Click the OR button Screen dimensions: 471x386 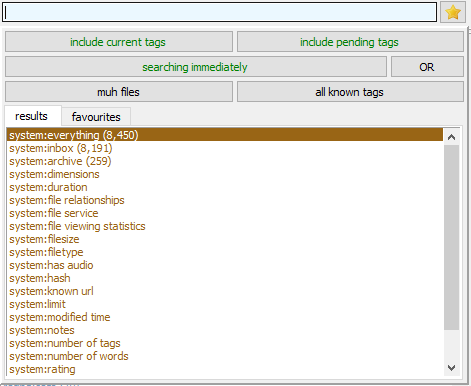tap(427, 67)
